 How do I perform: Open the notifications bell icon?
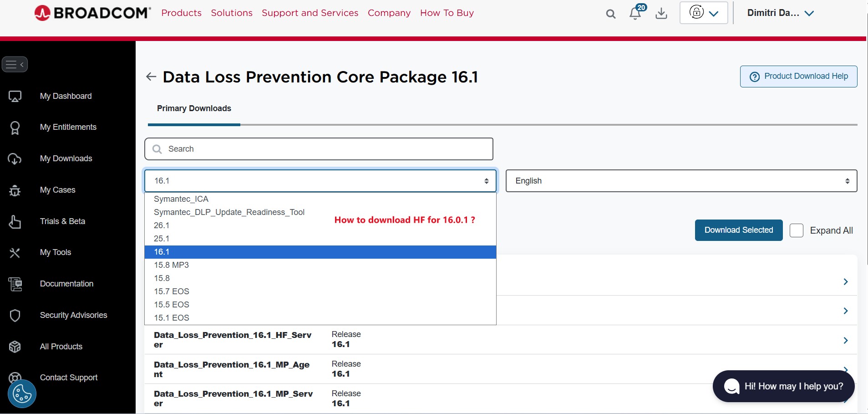(635, 13)
